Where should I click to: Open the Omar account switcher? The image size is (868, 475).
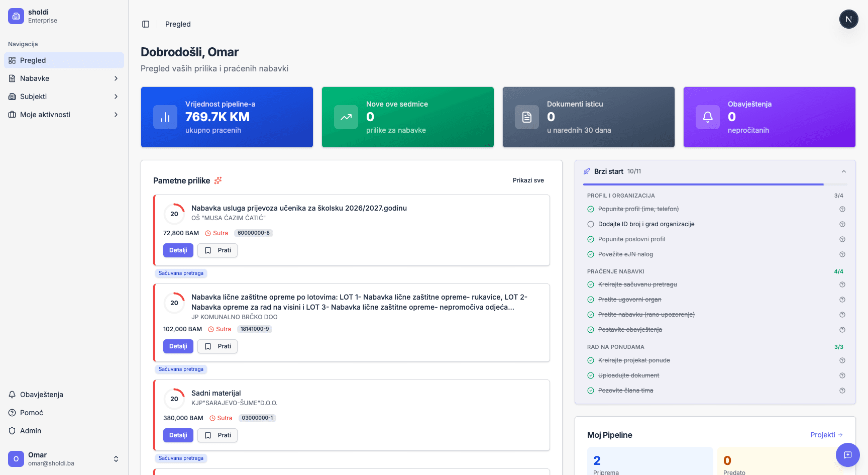(116, 459)
